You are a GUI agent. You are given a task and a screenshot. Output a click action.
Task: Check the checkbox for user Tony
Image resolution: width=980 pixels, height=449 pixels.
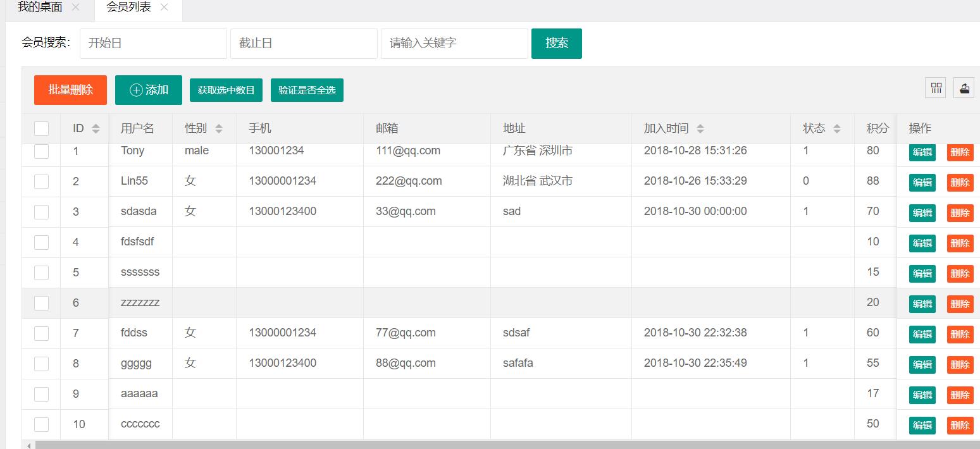pyautogui.click(x=41, y=151)
